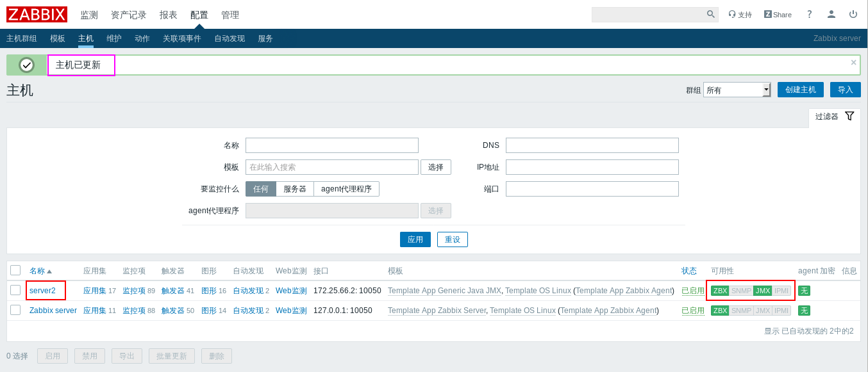868x372 pixels.
Task: Open Template App Generic Java JMX link
Action: [x=444, y=291]
